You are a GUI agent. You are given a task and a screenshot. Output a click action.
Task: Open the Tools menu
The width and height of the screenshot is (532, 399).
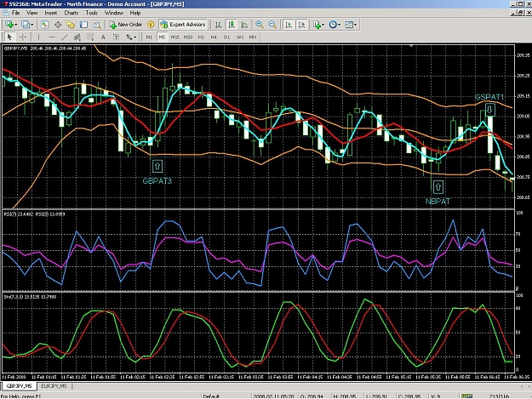tap(92, 13)
